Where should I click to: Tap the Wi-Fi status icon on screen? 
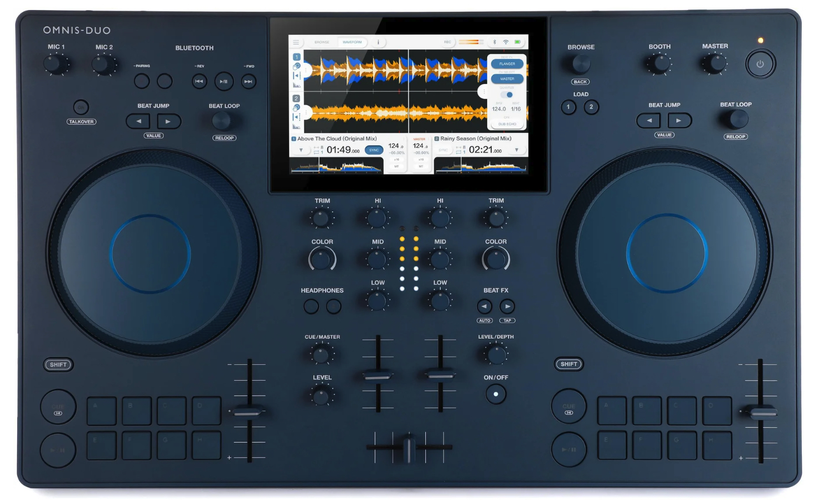coord(505,42)
